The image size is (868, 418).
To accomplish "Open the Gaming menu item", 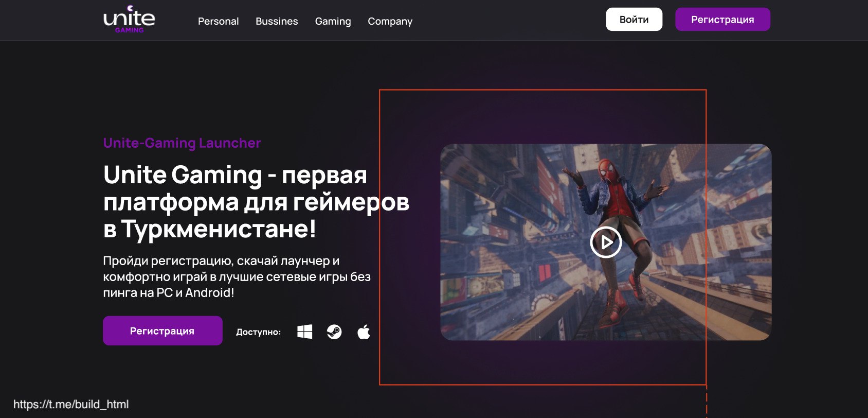I will coord(333,21).
